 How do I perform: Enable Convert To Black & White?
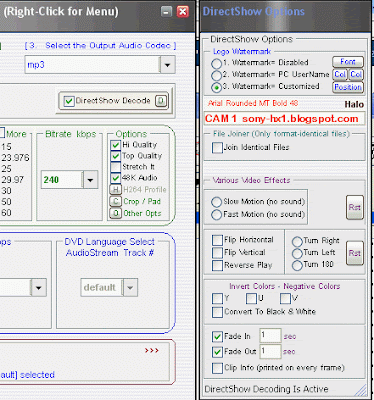[217, 312]
